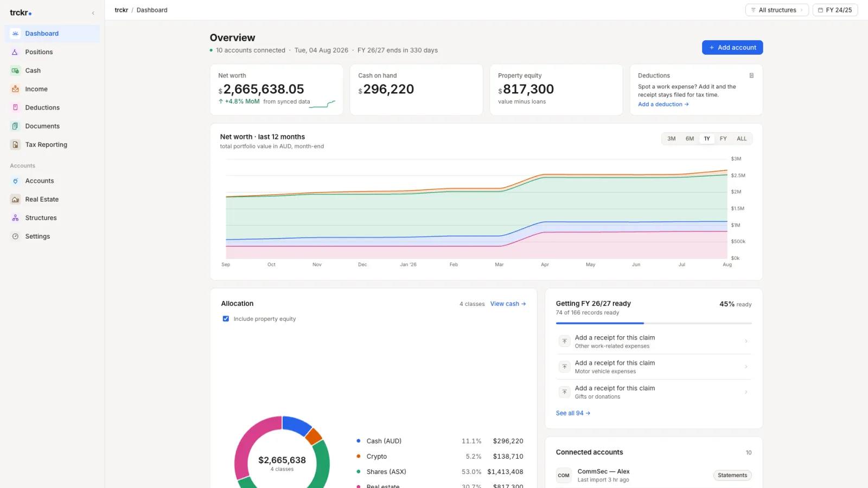Image resolution: width=868 pixels, height=488 pixels.
Task: Click the receipt icon in Deductions card
Action: coord(751,75)
